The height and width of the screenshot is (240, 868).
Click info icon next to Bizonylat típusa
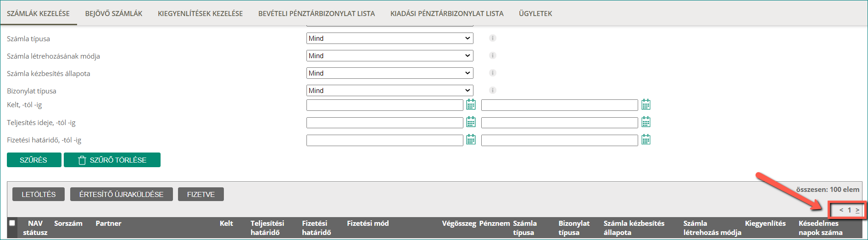click(x=493, y=90)
